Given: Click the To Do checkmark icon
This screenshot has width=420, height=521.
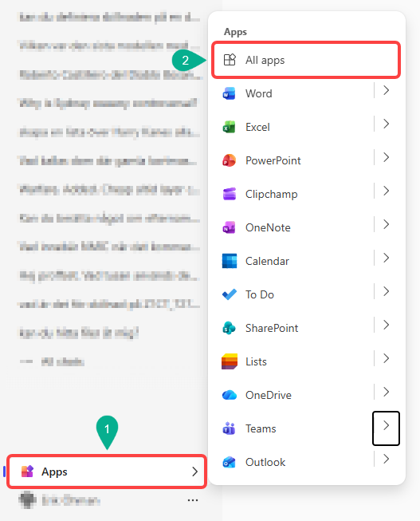Looking at the screenshot, I should 229,294.
